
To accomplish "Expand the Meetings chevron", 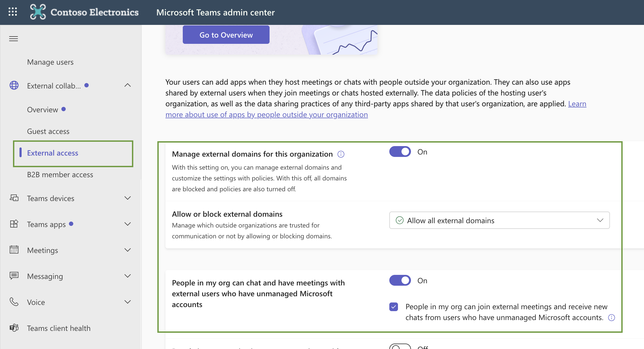I will (x=128, y=250).
